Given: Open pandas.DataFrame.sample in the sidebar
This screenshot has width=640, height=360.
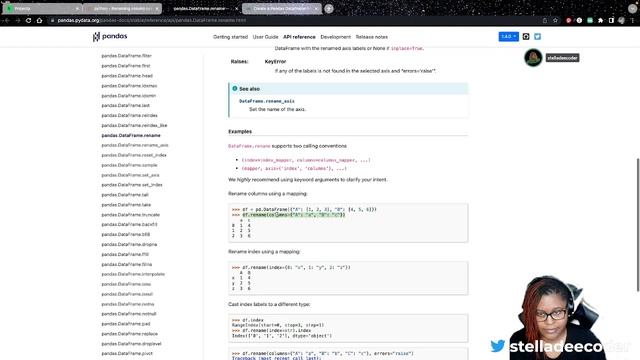Looking at the screenshot, I should 129,165.
